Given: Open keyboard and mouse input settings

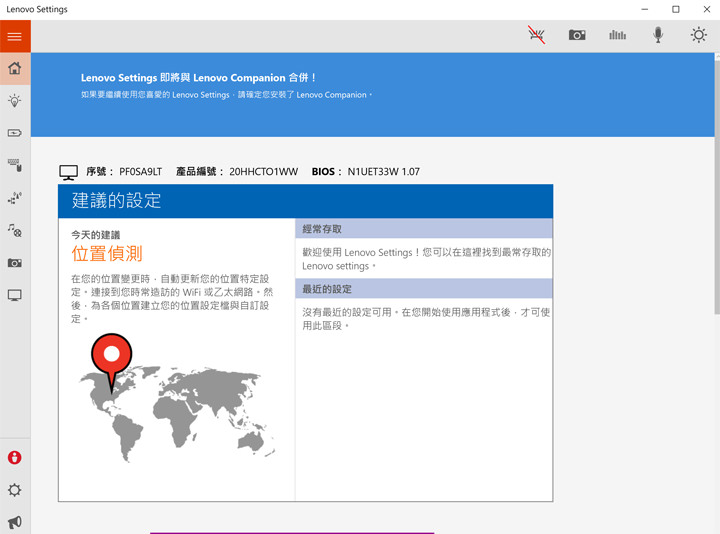Looking at the screenshot, I should pyautogui.click(x=15, y=165).
